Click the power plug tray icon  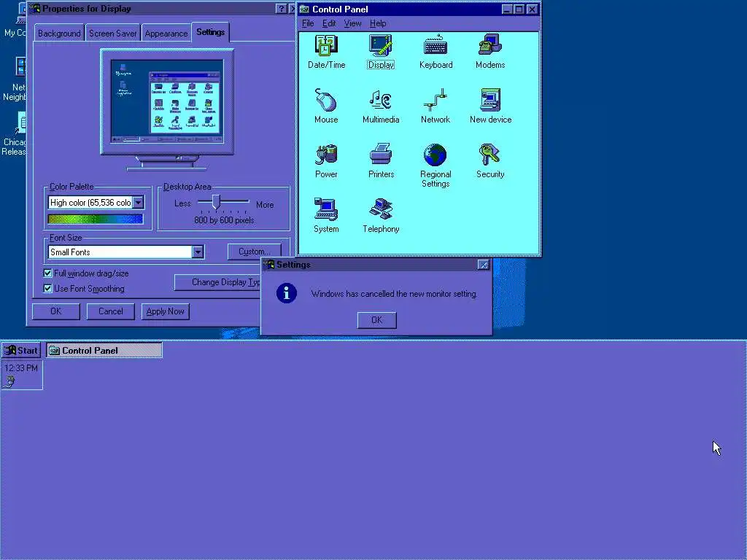tap(10, 381)
